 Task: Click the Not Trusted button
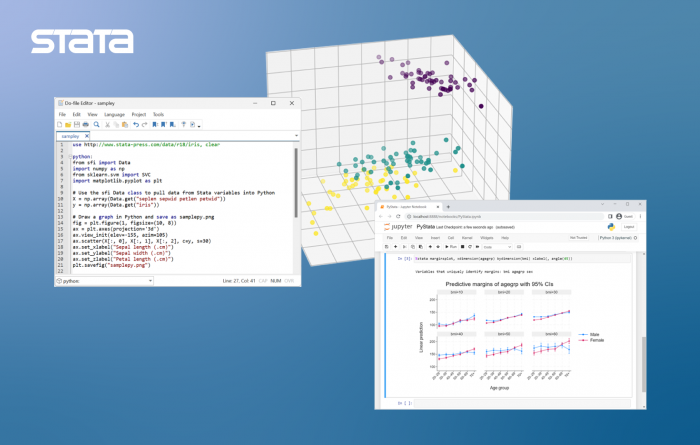(x=579, y=237)
